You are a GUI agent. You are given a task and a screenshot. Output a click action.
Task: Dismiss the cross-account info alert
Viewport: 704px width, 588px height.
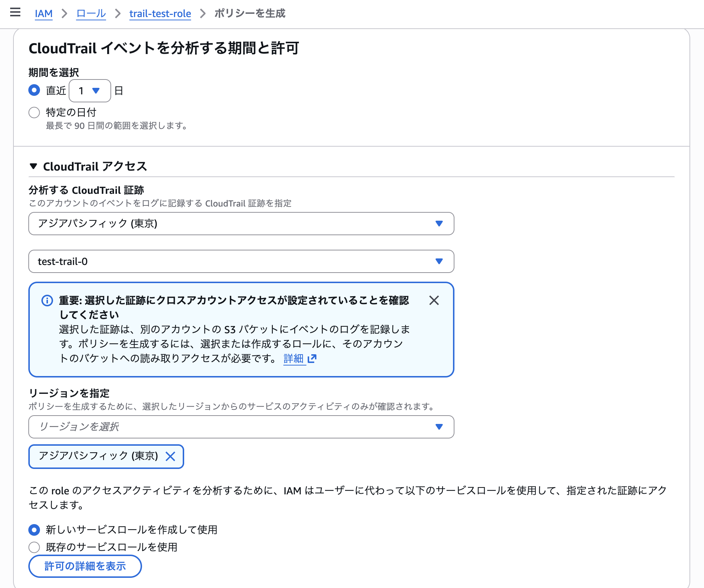pyautogui.click(x=434, y=300)
